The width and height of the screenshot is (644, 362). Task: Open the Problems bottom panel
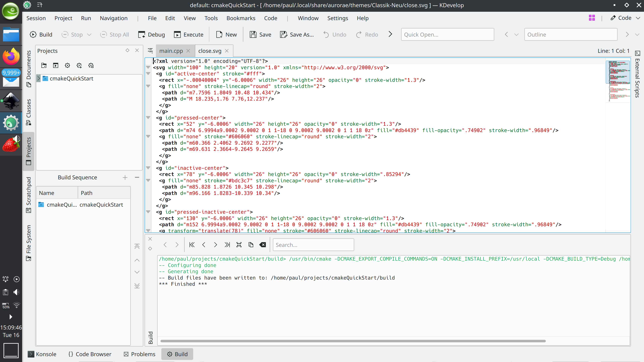pos(140,354)
